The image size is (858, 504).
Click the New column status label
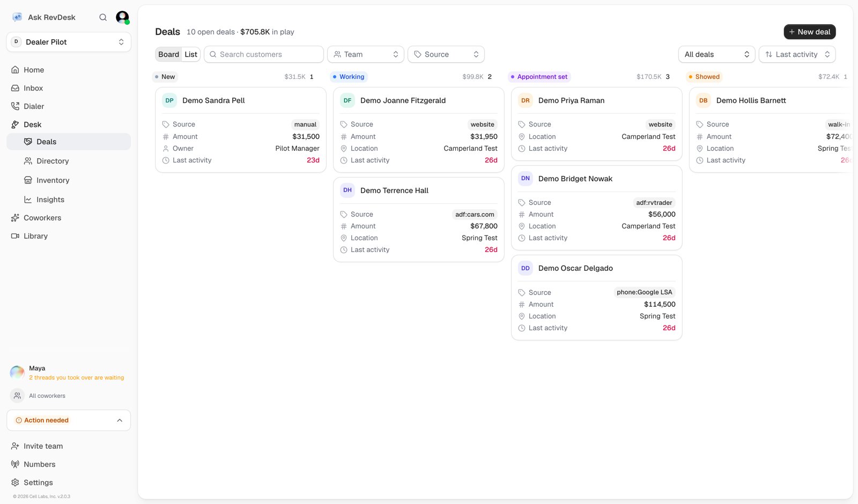(165, 77)
